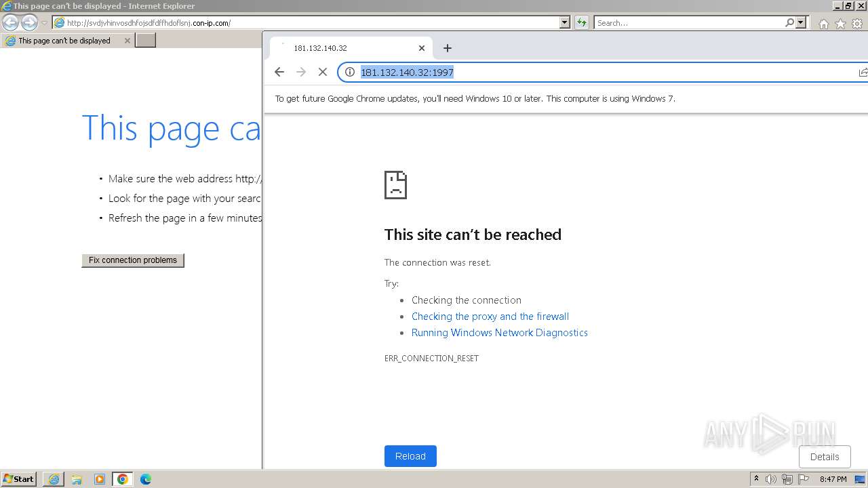868x488 pixels.
Task: Click the Internet Explorer address bar URL
Action: click(149, 23)
